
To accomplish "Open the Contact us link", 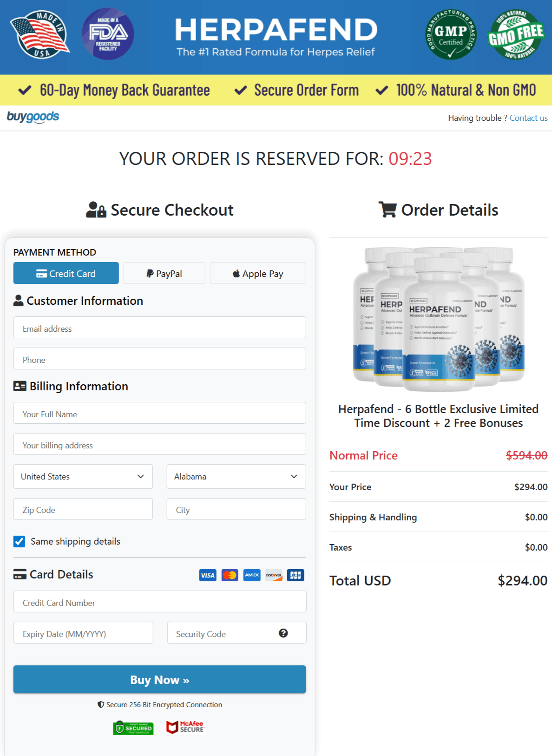I will pos(528,118).
